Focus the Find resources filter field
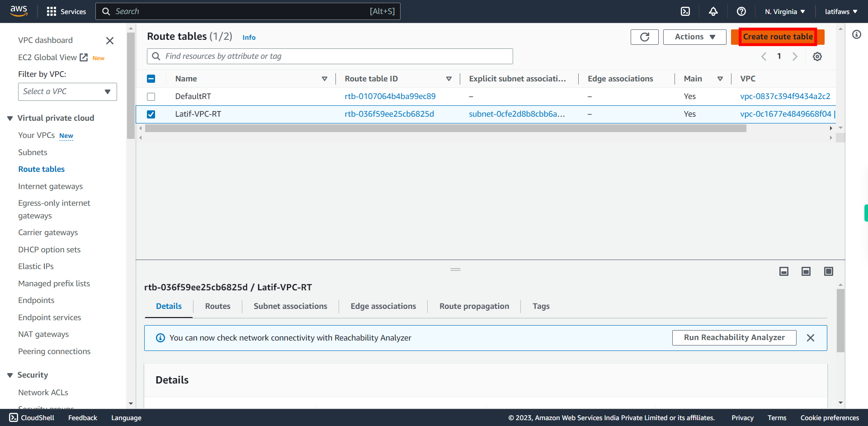This screenshot has width=868, height=426. click(330, 57)
